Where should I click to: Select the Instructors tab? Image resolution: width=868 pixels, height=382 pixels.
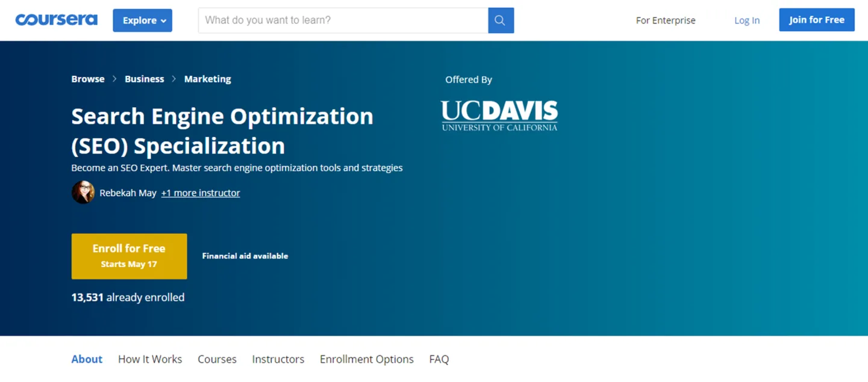click(278, 359)
